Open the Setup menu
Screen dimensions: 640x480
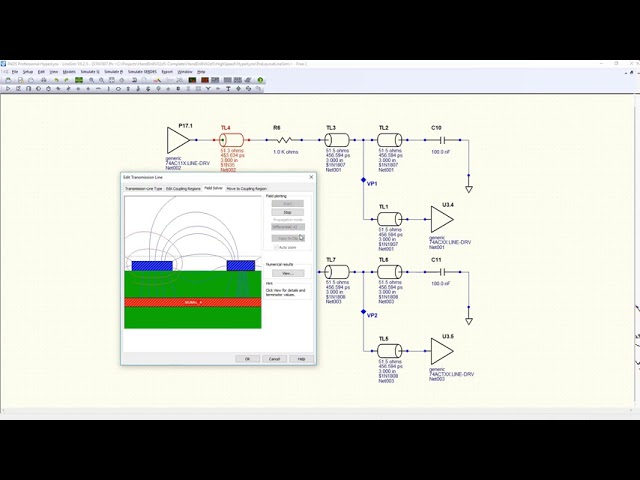[28, 72]
